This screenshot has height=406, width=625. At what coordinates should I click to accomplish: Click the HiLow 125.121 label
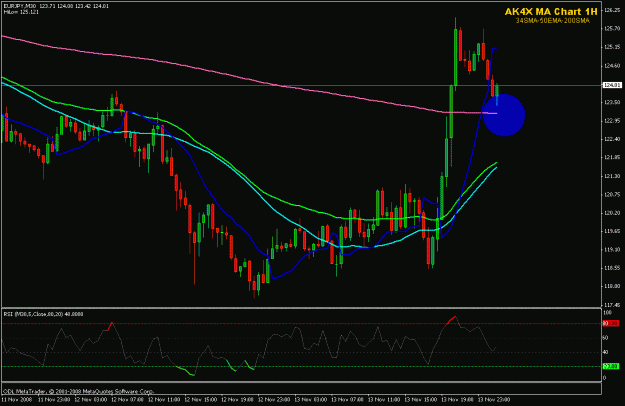(21, 12)
